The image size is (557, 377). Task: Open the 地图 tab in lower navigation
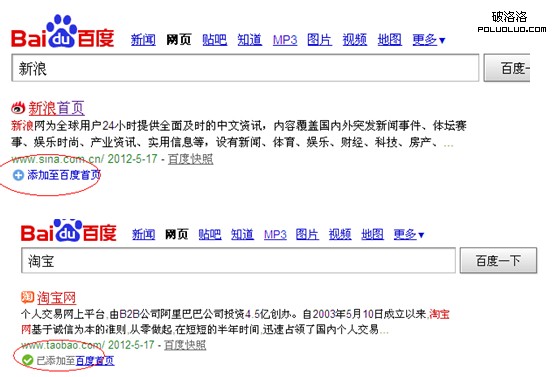[372, 234]
